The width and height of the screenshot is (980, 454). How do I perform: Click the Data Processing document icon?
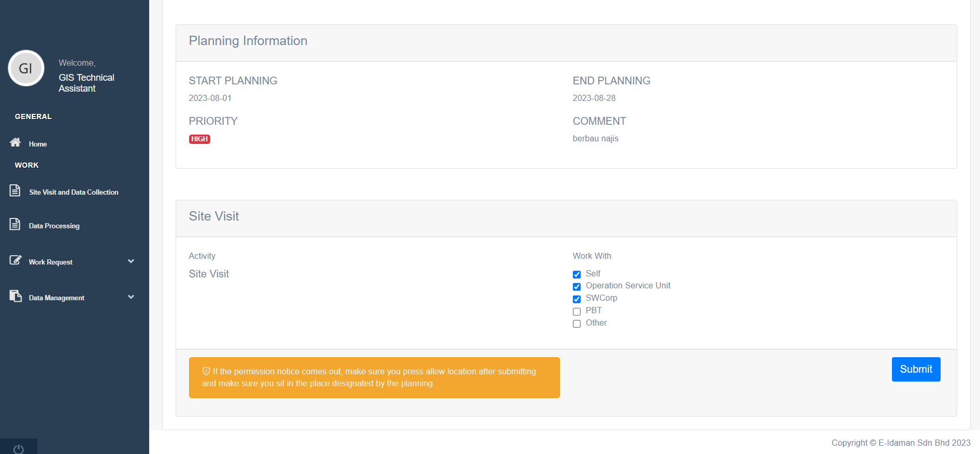(x=15, y=224)
